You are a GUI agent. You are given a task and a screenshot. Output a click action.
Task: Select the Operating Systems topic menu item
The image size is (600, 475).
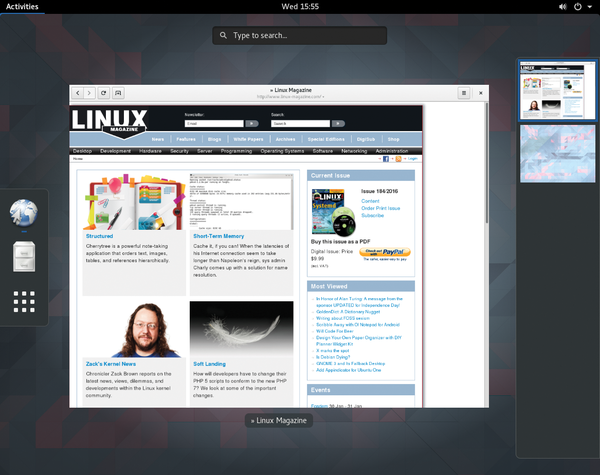point(282,151)
